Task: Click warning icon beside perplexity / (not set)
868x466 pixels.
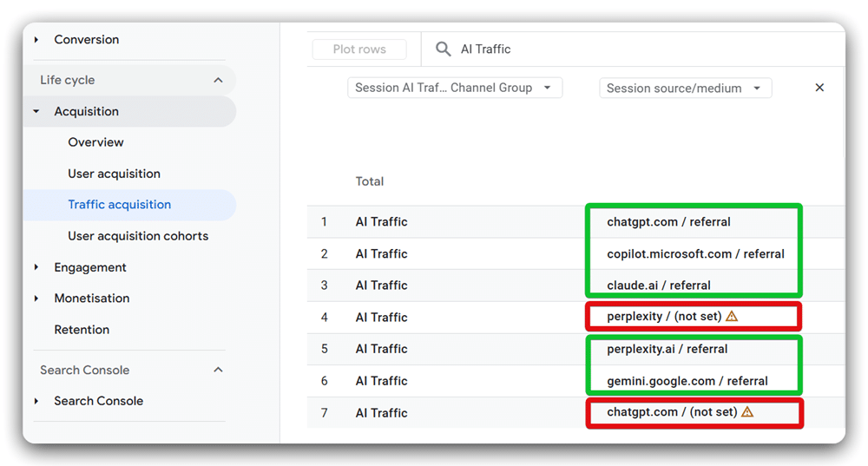Action: [x=732, y=316]
